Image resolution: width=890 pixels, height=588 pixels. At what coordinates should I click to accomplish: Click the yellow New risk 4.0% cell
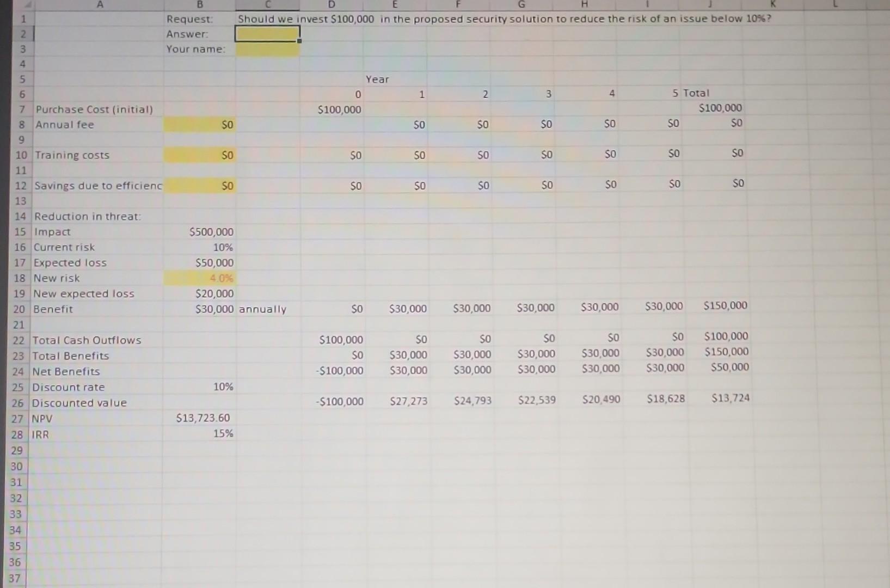tap(200, 278)
